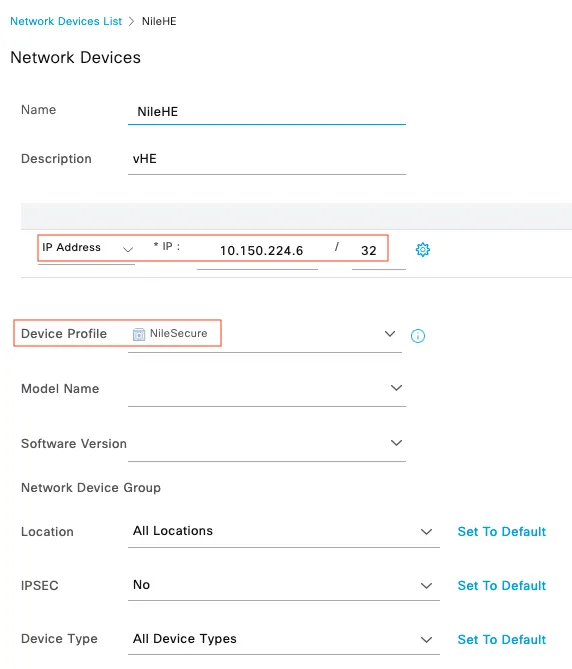The width and height of the screenshot is (572, 669).
Task: Expand the Device Profile dropdown chevron
Action: coord(390,333)
